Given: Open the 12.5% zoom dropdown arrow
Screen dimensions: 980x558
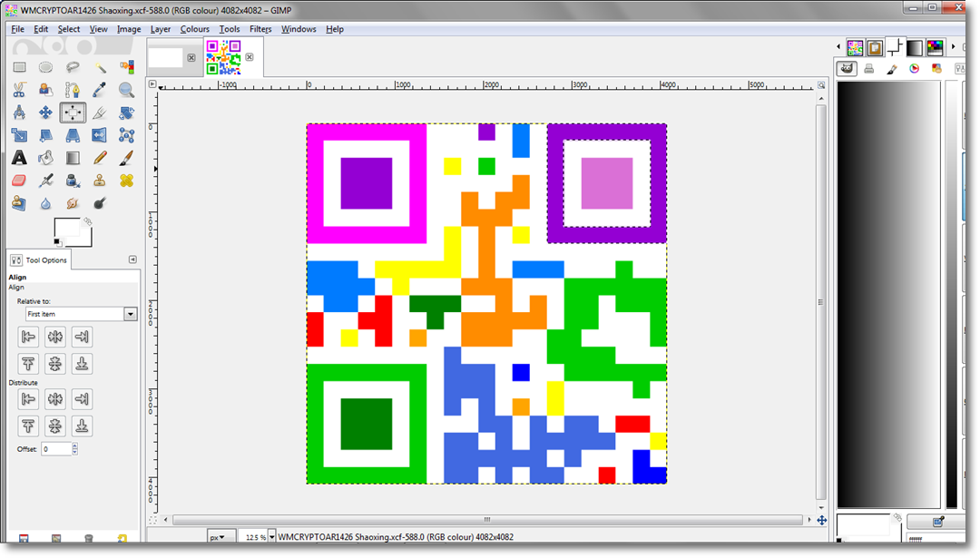Looking at the screenshot, I should (x=272, y=537).
